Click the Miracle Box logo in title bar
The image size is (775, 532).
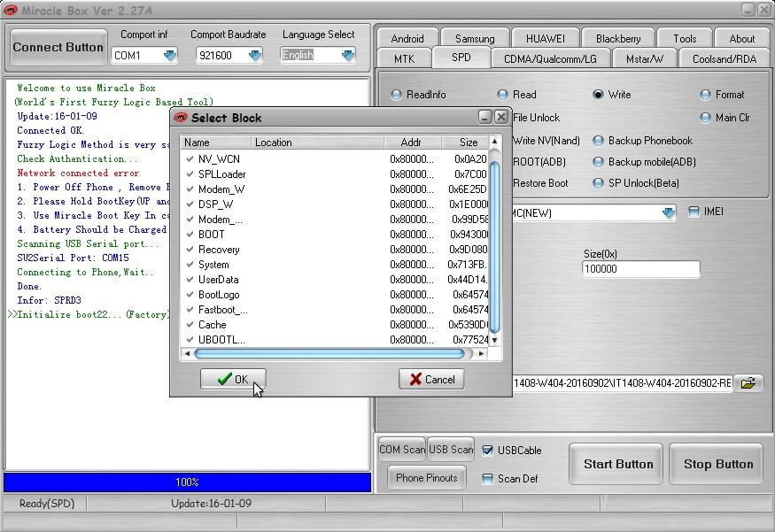click(10, 10)
